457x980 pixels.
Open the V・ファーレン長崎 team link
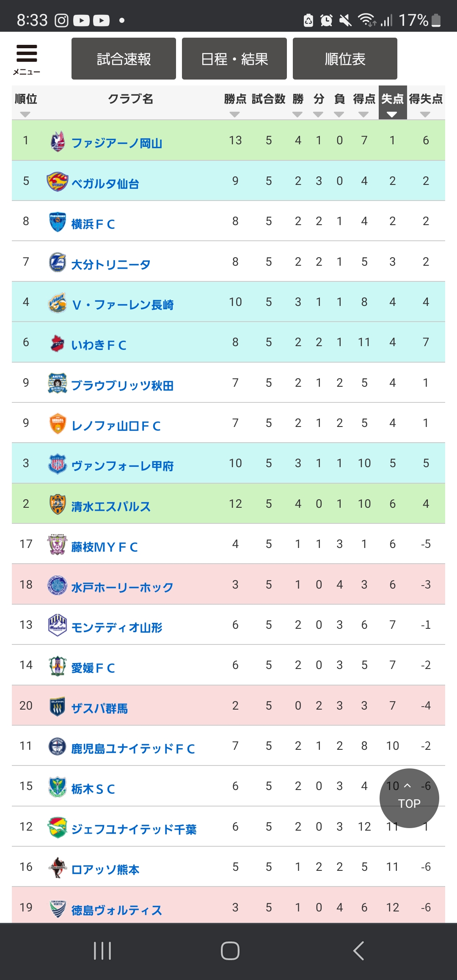[123, 305]
